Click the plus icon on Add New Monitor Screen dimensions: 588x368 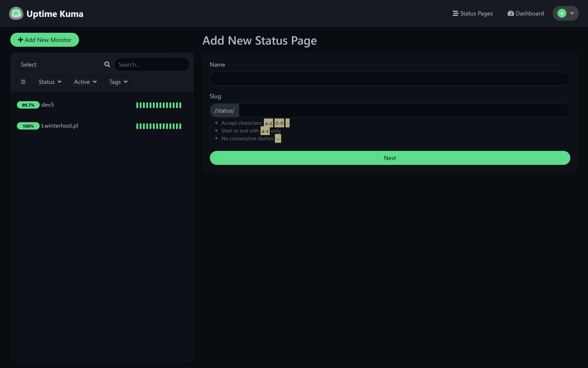21,40
